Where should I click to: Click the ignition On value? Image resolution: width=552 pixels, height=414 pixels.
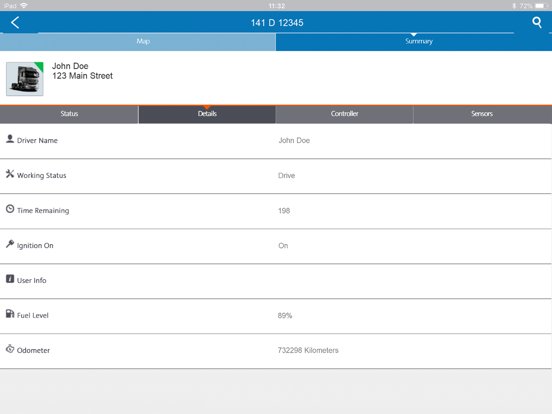pos(283,246)
